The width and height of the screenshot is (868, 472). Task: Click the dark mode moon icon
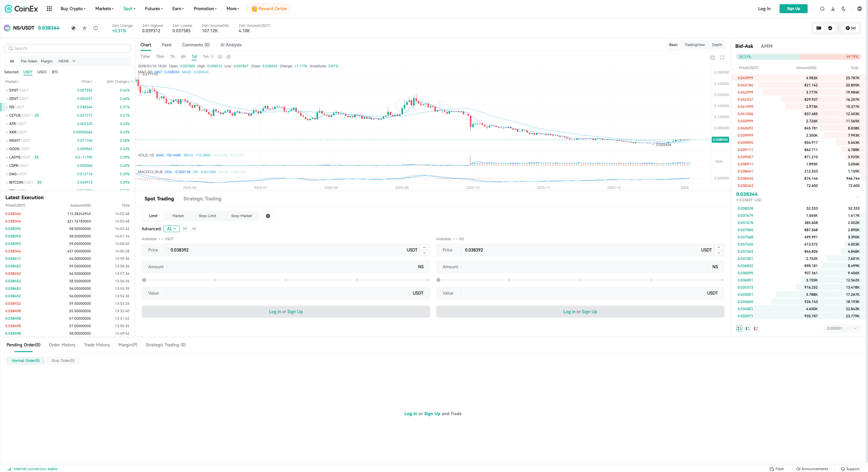point(843,9)
